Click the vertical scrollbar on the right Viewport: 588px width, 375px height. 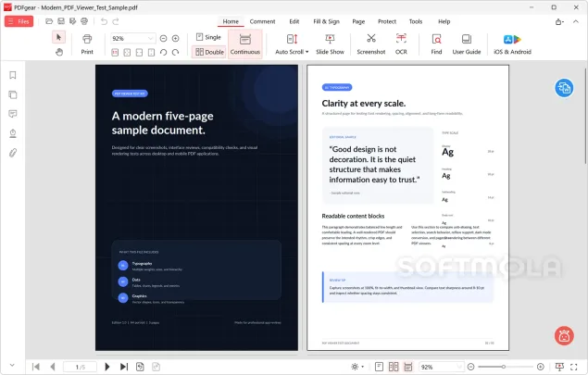point(584,117)
